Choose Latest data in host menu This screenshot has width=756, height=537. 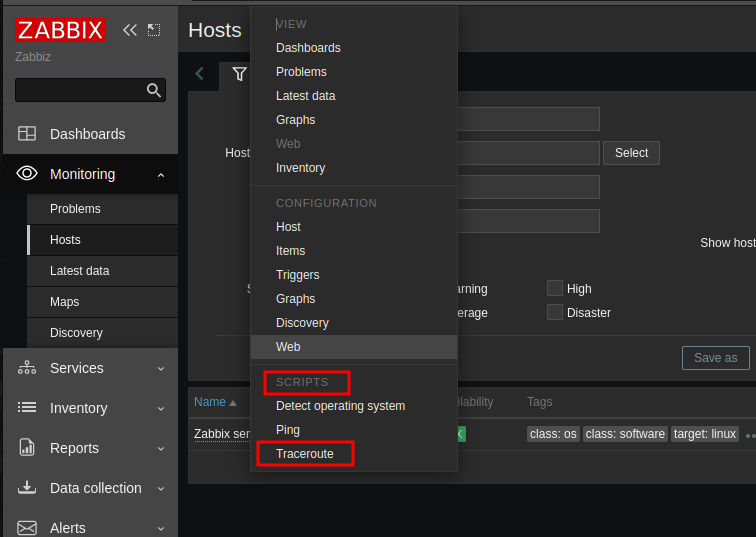[x=354, y=96]
